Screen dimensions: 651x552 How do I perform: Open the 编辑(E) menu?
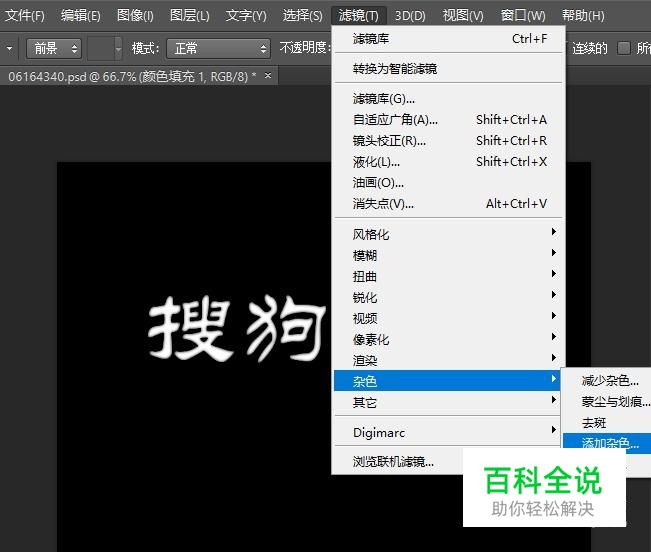click(81, 16)
